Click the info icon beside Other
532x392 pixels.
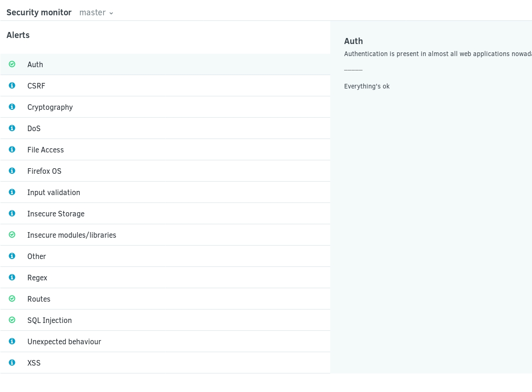click(x=12, y=256)
